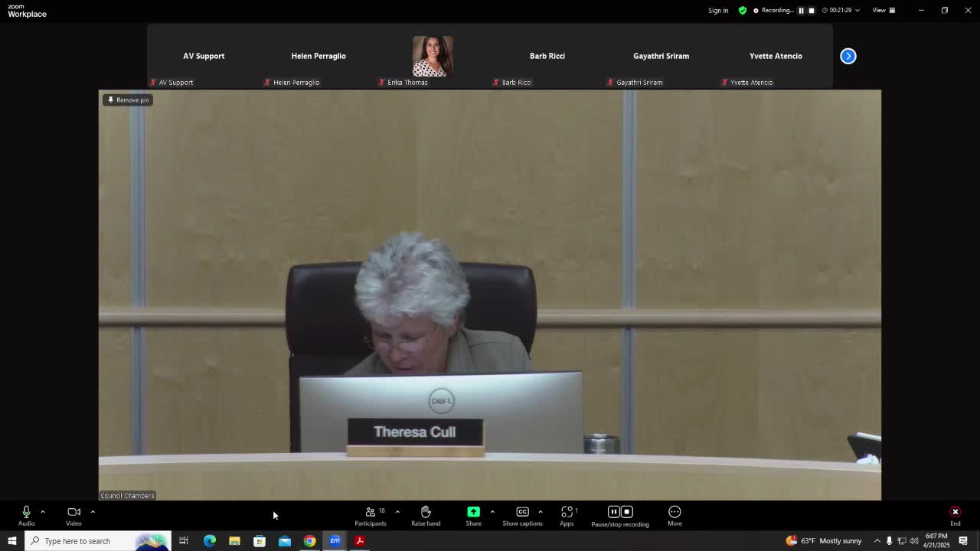The image size is (980, 551).
Task: Click the green Share screen icon
Action: [x=473, y=511]
